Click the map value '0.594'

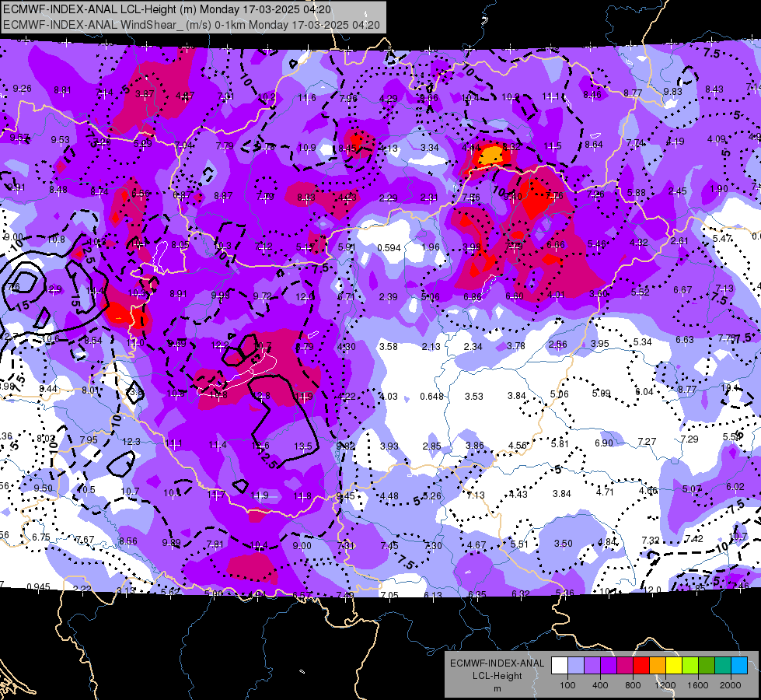point(389,248)
